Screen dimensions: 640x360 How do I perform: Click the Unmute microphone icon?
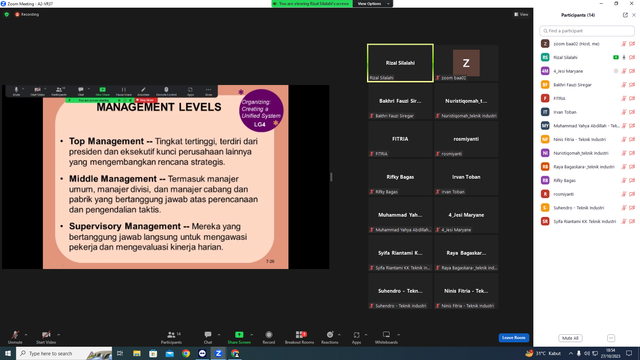pyautogui.click(x=15, y=335)
